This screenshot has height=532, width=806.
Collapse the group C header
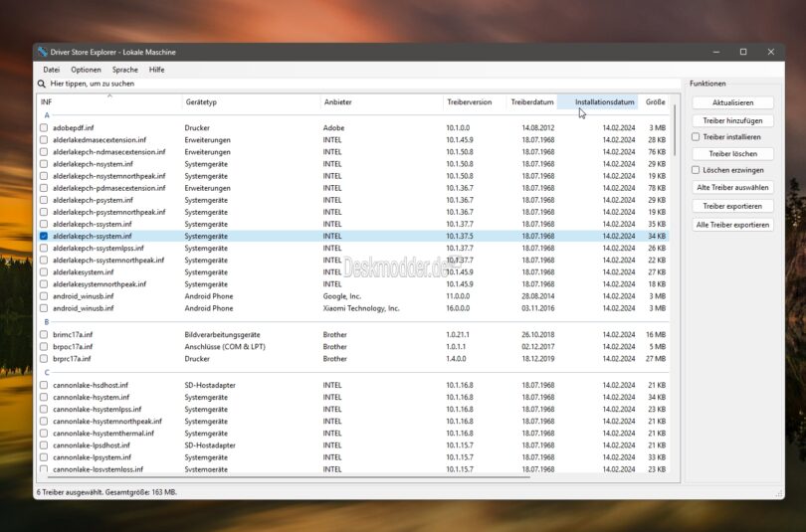47,372
